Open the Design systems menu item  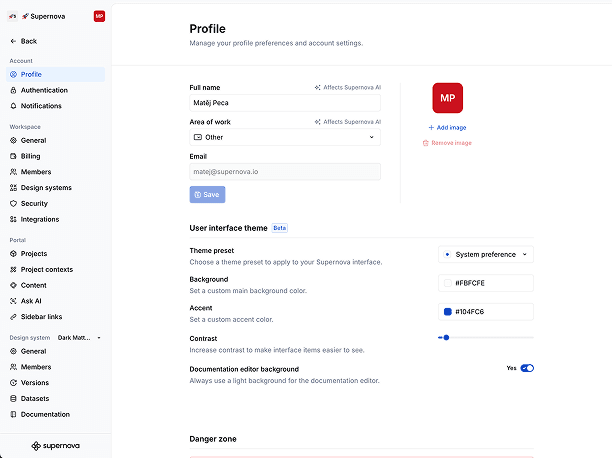[x=46, y=188]
